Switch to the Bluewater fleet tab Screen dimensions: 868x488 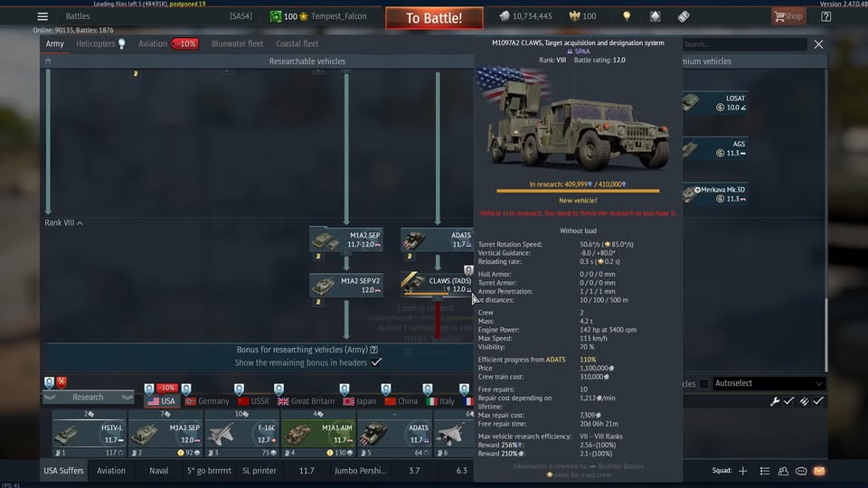(237, 43)
